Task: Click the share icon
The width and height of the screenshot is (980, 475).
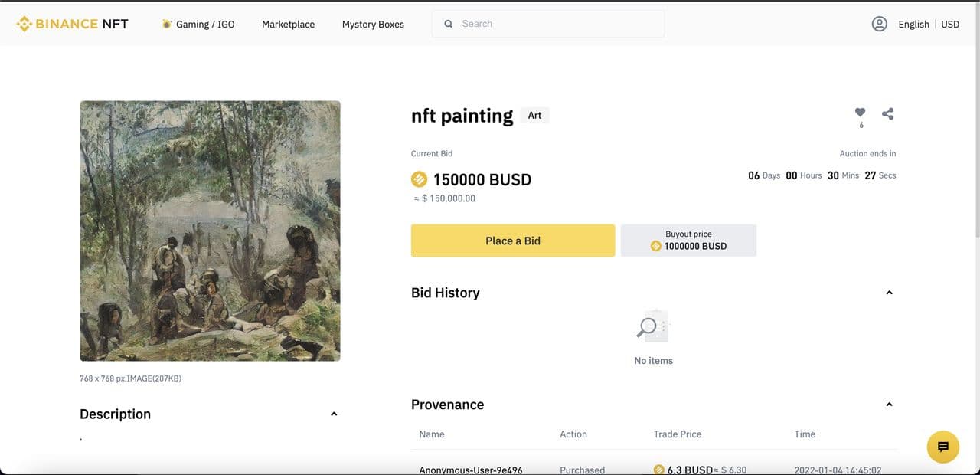Action: tap(888, 113)
